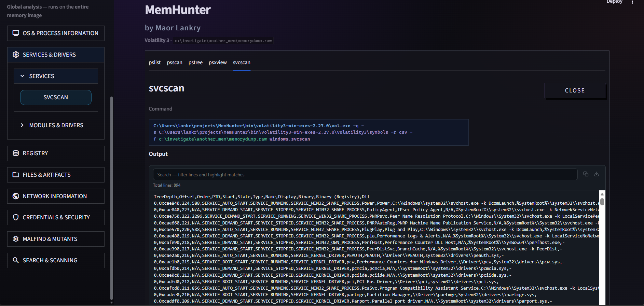The image size is (644, 306).
Task: Run the SVCSCAN plugin button
Action: click(x=56, y=97)
